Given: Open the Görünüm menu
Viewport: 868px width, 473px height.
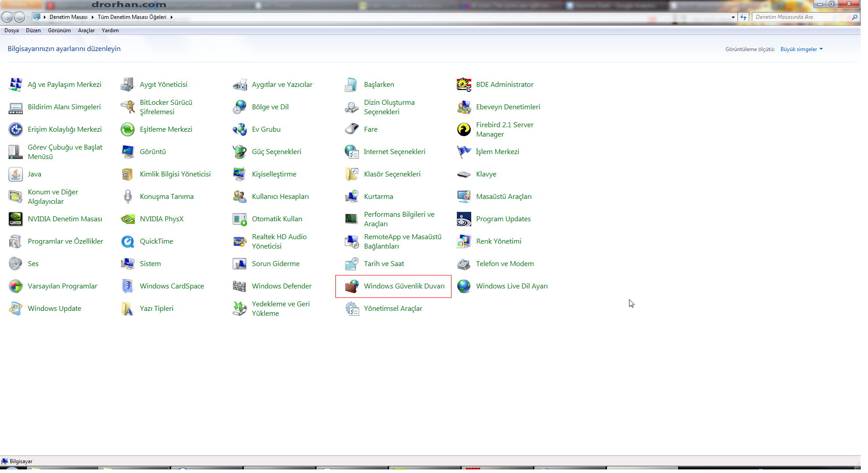Looking at the screenshot, I should [59, 30].
